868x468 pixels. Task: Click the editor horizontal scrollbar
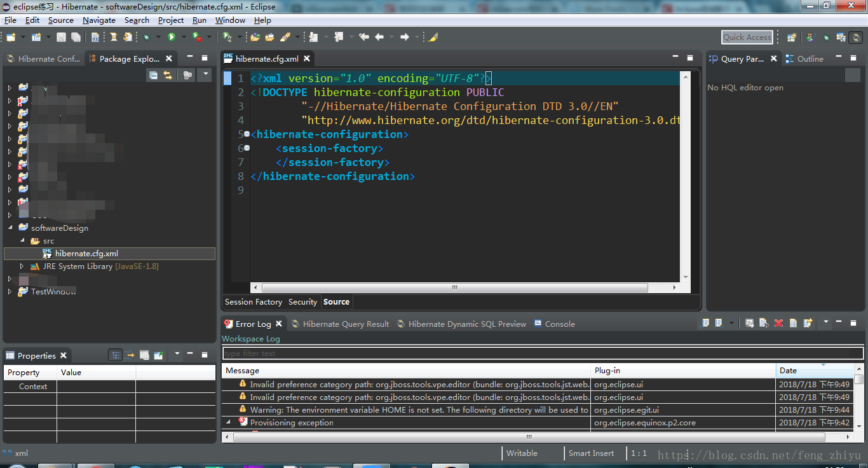[x=454, y=287]
